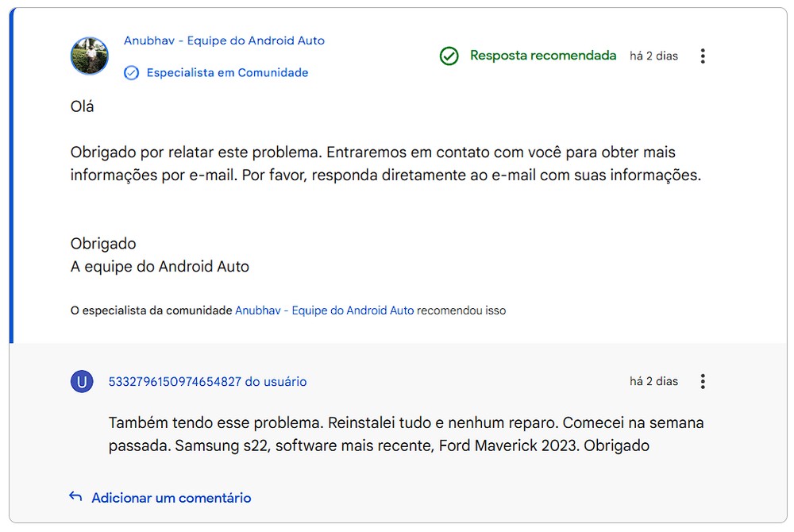Click the Olá greeting line
The width and height of the screenshot is (794, 532).
(82, 106)
